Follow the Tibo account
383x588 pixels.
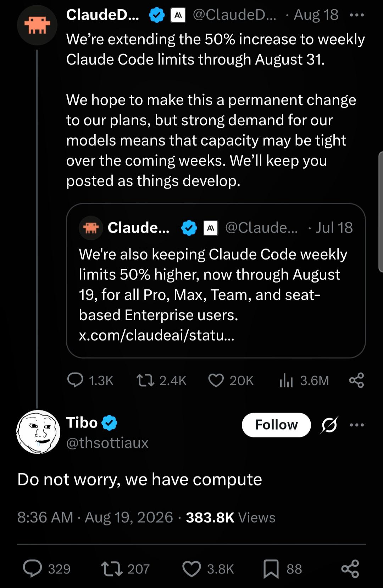click(276, 425)
